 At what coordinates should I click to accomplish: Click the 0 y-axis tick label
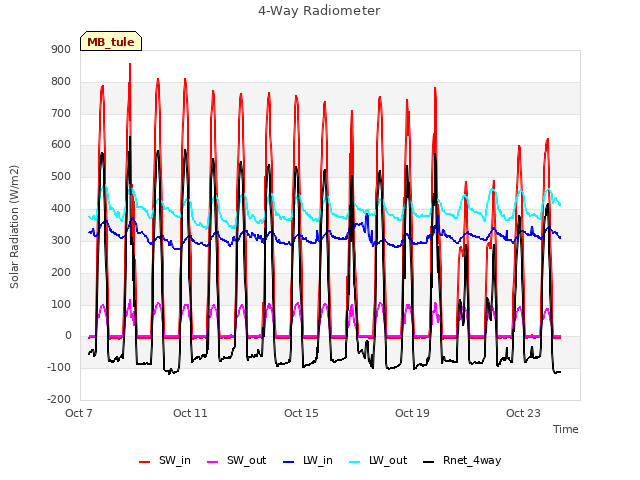[x=68, y=336]
